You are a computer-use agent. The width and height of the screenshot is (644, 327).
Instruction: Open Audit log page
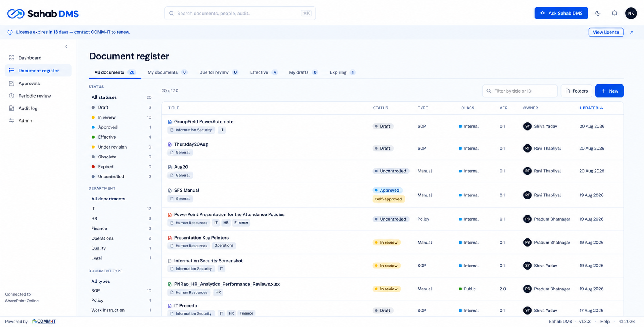tap(38, 108)
